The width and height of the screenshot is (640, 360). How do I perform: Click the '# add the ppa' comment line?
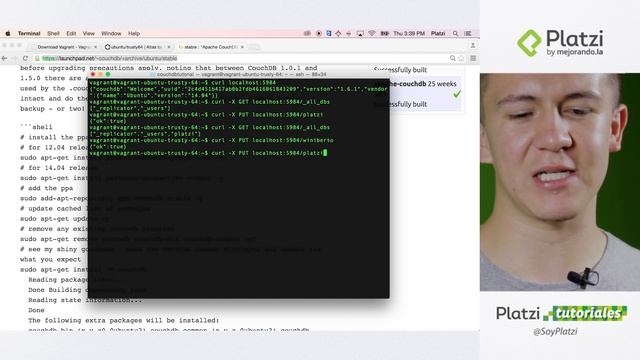[47, 188]
